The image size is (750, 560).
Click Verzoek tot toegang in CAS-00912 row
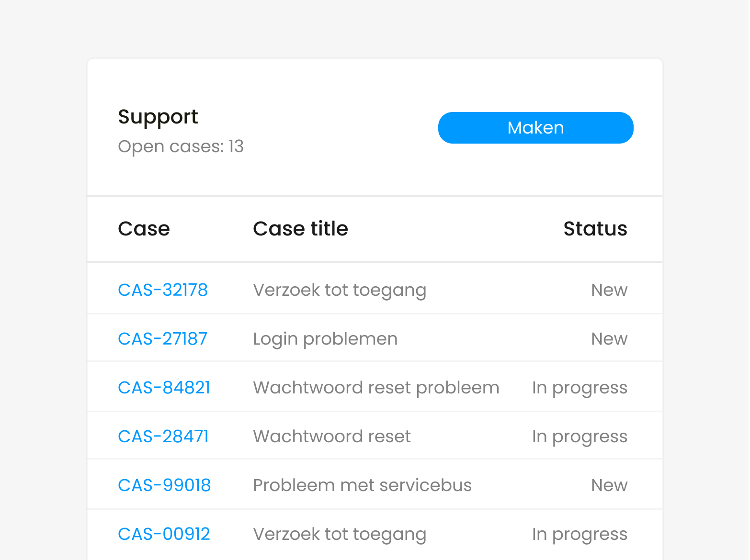(x=340, y=534)
